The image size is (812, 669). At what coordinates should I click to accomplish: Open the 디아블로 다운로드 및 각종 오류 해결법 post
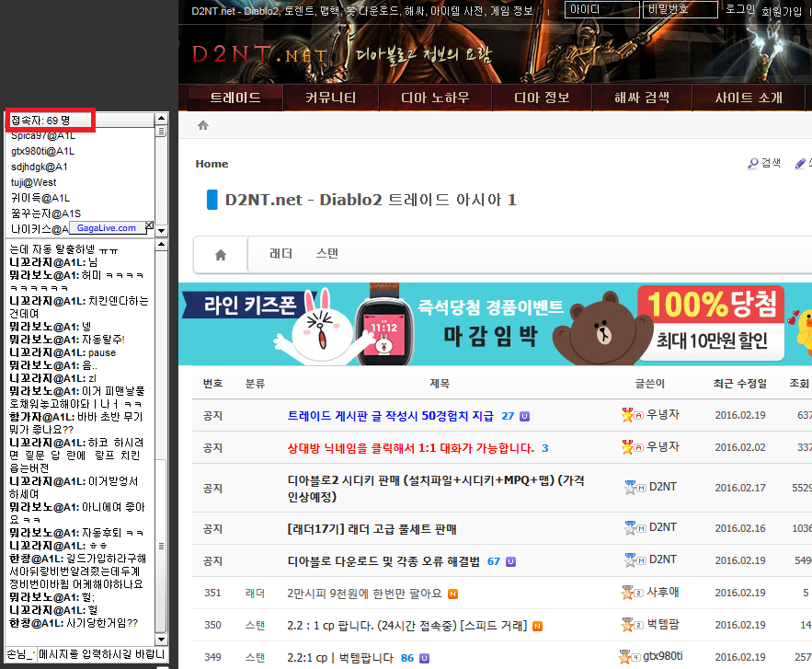[383, 561]
